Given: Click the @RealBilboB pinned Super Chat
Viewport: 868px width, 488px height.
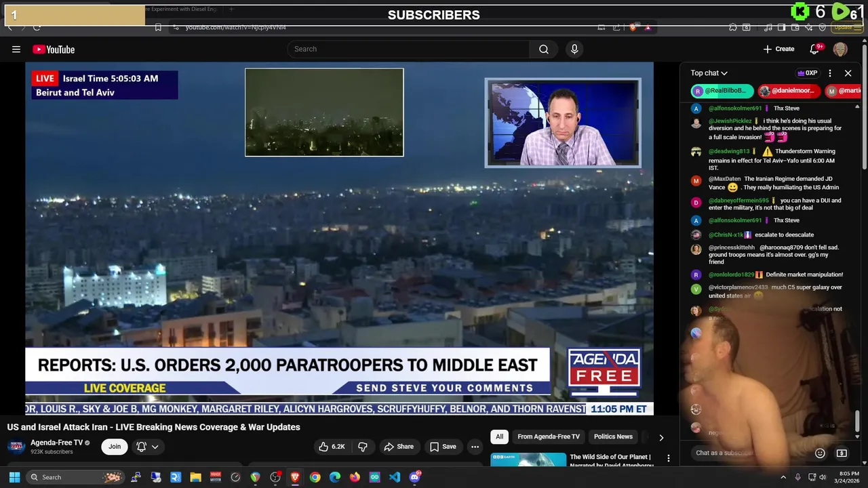Looking at the screenshot, I should [722, 91].
